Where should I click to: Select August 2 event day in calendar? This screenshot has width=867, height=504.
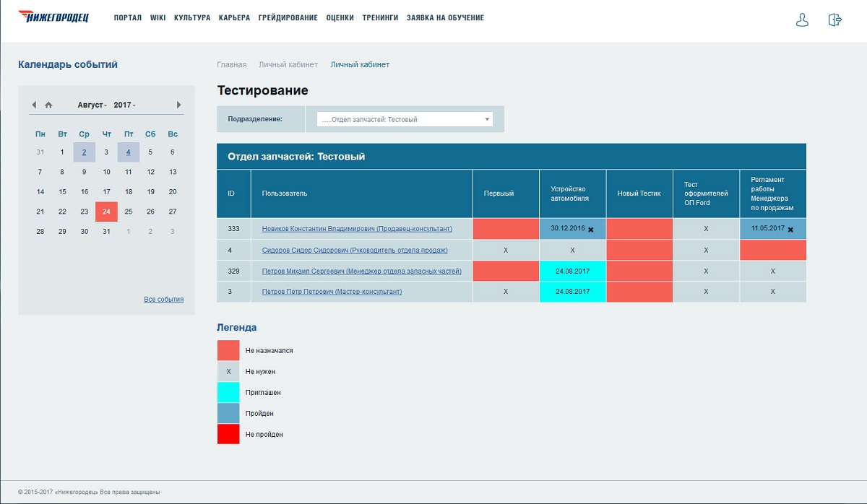[85, 152]
